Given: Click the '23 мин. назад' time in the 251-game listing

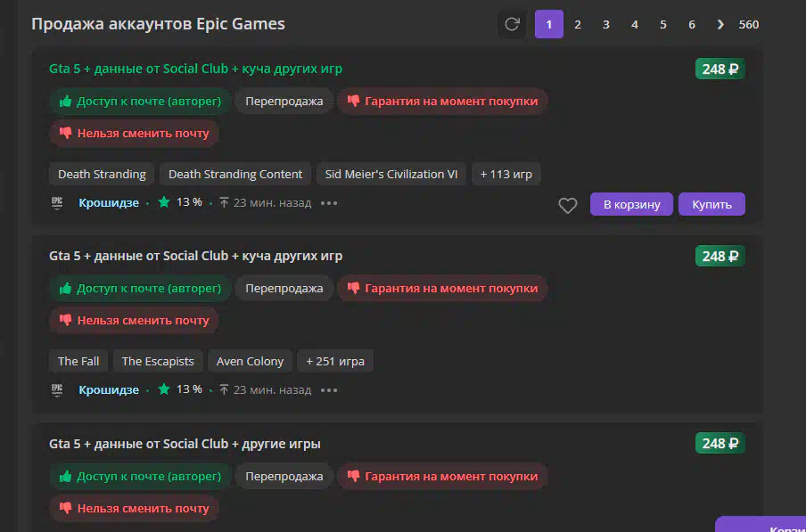Looking at the screenshot, I should point(273,389).
